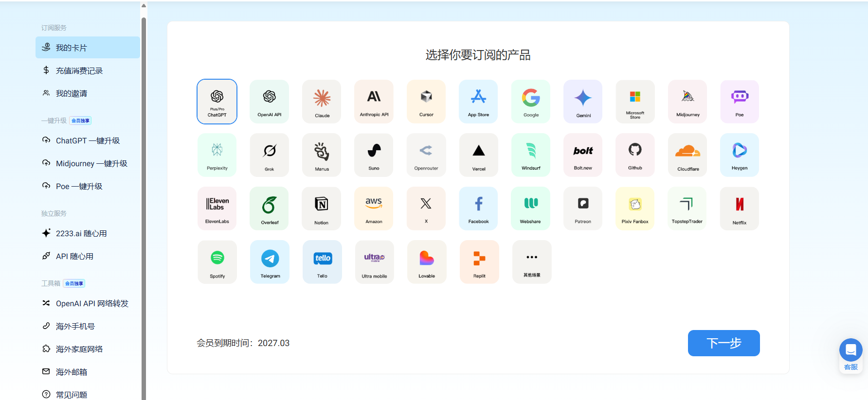
Task: Select the Github product tile
Action: tap(635, 155)
